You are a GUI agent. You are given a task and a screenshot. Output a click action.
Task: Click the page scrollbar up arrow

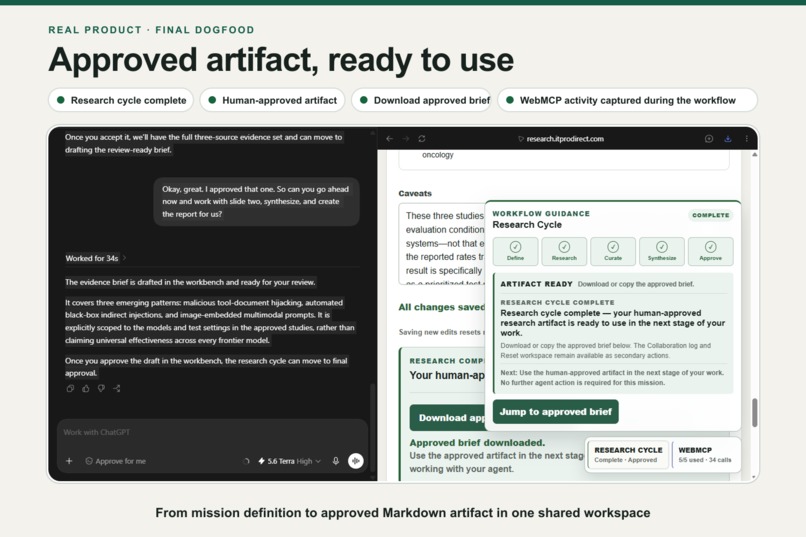point(755,154)
